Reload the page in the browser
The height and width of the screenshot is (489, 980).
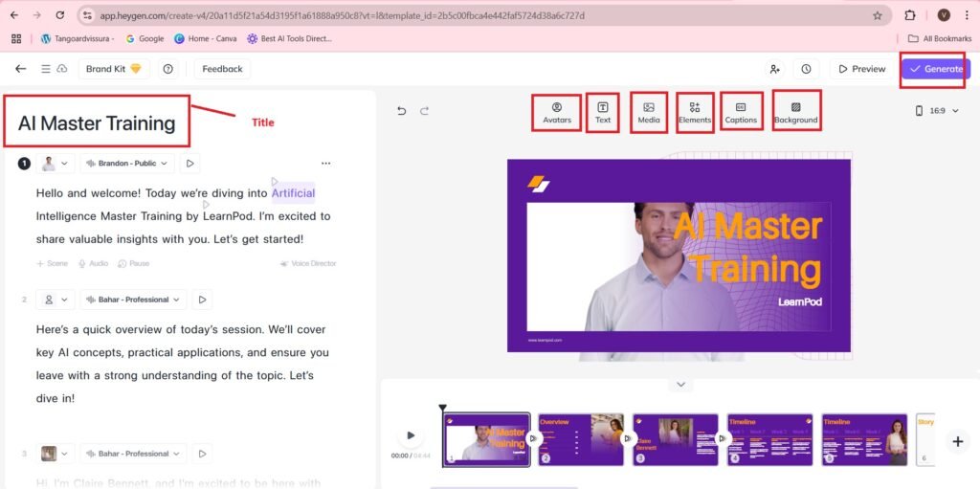60,15
